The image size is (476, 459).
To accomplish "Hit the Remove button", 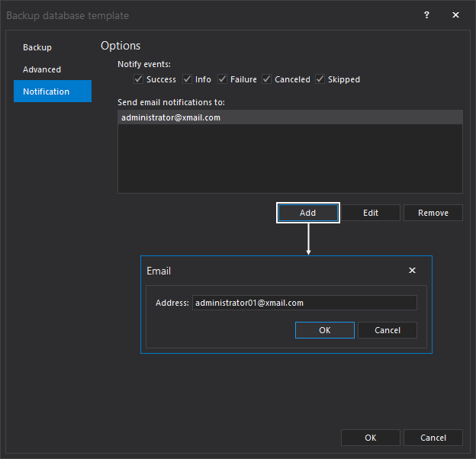I will click(x=433, y=213).
